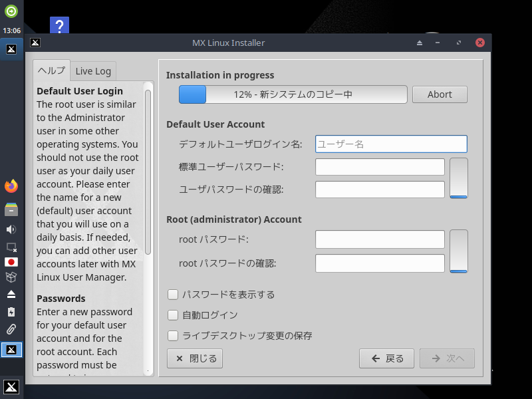Click the 次へ next button
Image resolution: width=532 pixels, height=399 pixels.
pos(447,358)
